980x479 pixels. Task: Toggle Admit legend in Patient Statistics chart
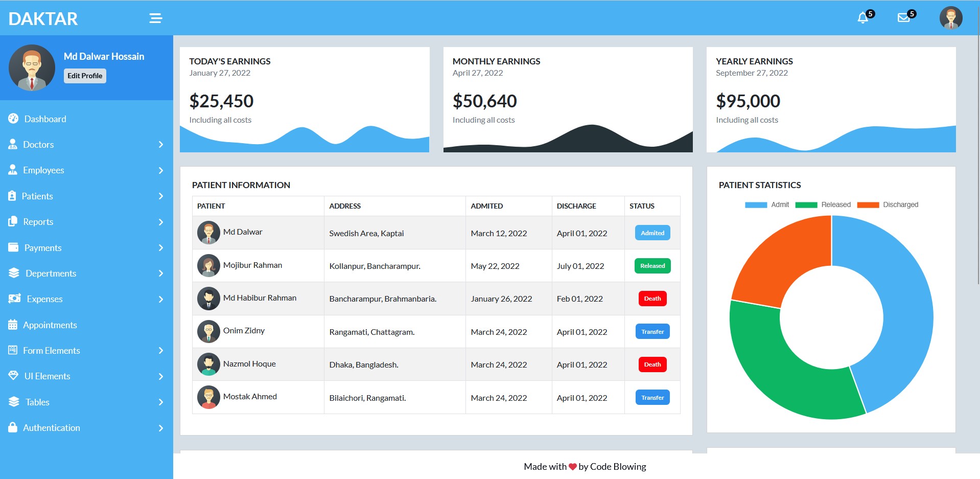pyautogui.click(x=766, y=205)
